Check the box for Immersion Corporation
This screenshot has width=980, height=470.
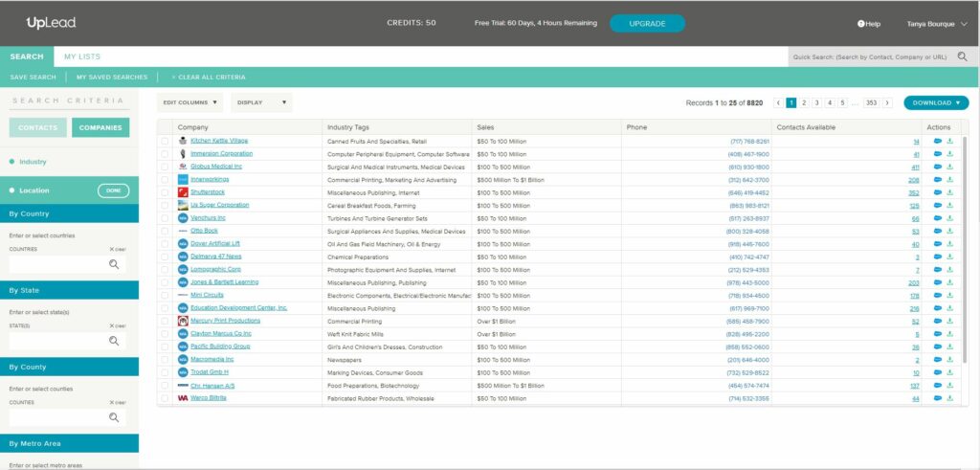[x=165, y=154]
